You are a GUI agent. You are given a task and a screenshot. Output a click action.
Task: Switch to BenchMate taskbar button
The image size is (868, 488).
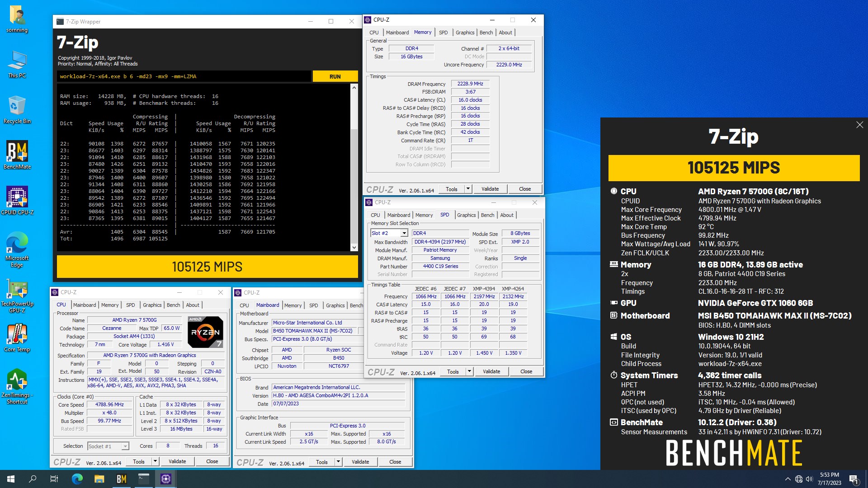[x=122, y=479]
